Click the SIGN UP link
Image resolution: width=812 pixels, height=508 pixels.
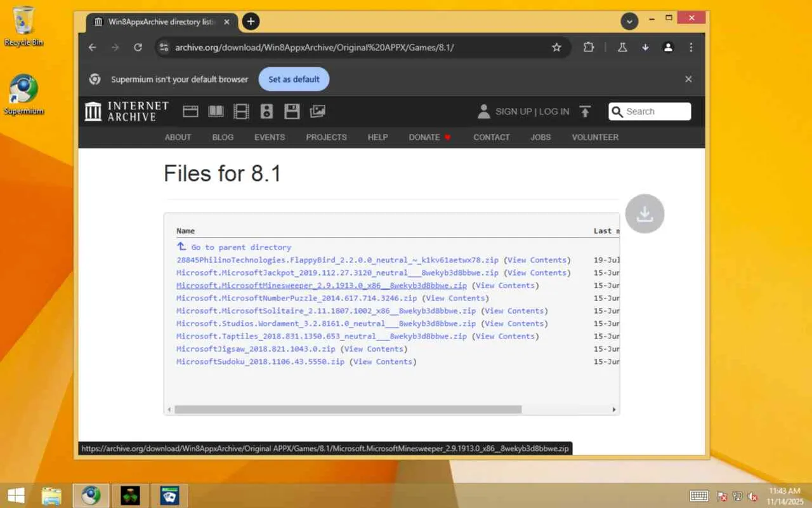(514, 112)
